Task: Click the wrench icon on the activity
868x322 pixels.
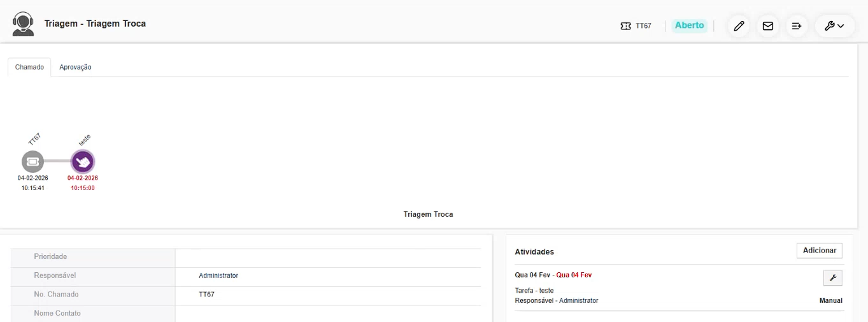Action: [x=832, y=277]
